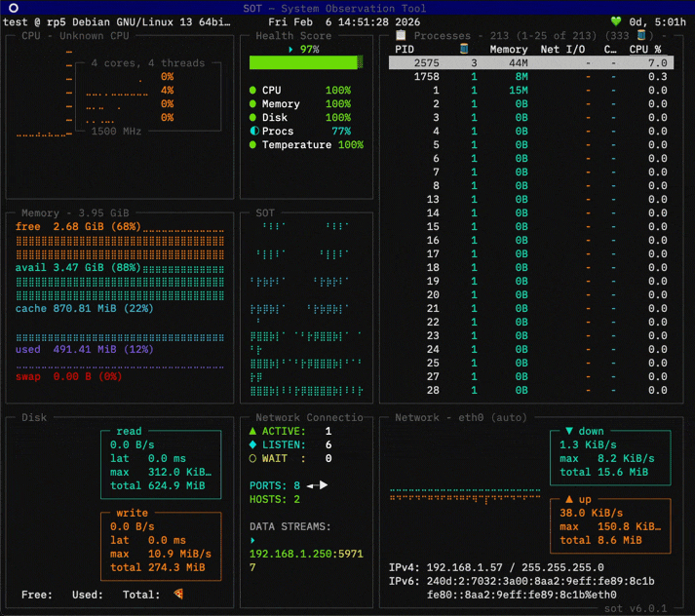
Task: Click the 'used 491.41 MiB (12%)' line
Action: click(x=84, y=349)
